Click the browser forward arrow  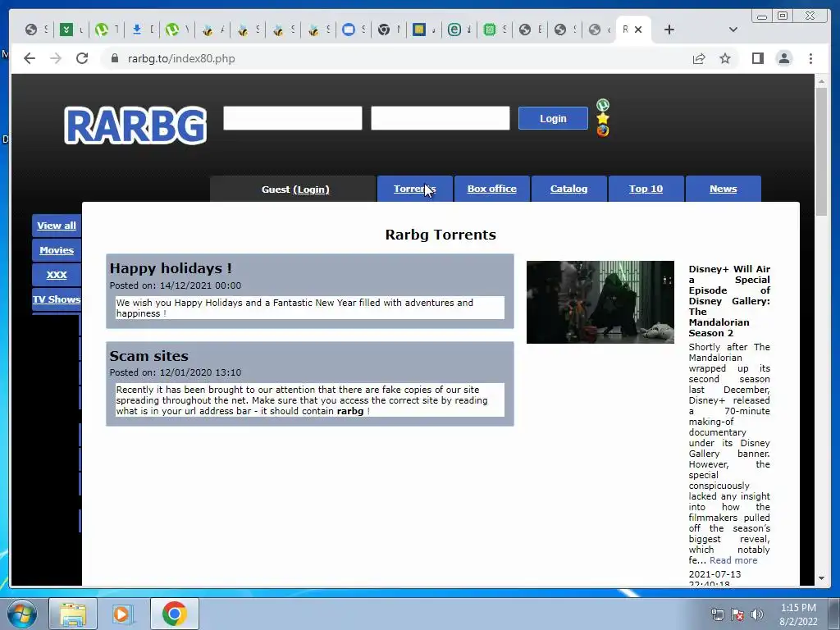pos(56,58)
